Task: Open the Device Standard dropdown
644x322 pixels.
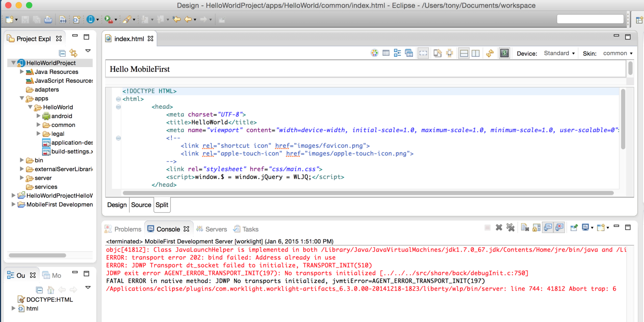Action: [x=559, y=53]
